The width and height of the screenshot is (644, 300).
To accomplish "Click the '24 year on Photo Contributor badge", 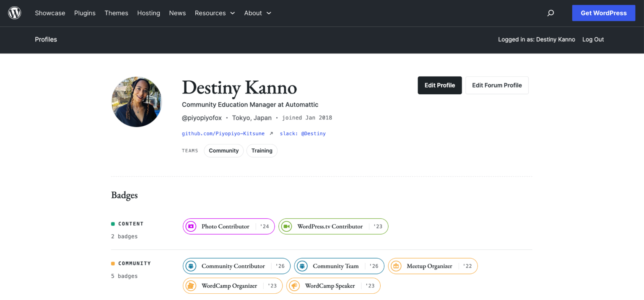I will (x=264, y=226).
